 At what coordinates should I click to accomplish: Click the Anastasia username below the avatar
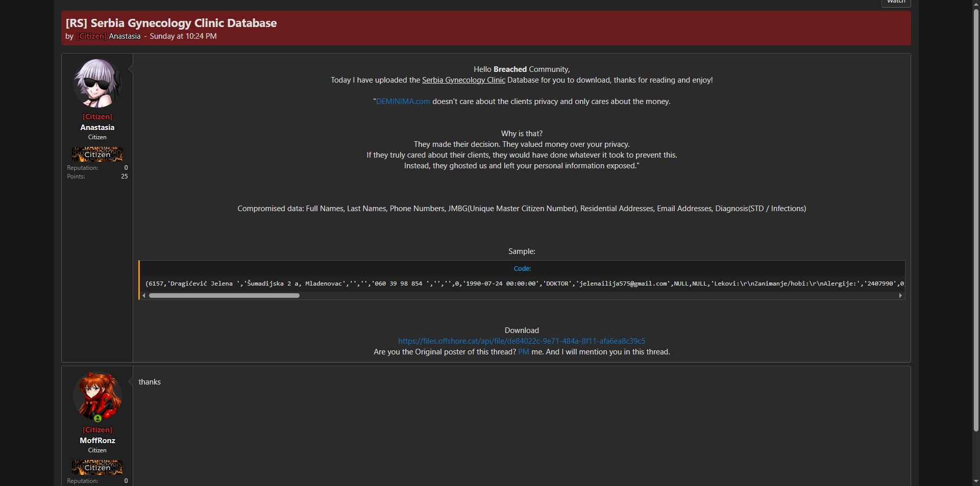[x=97, y=127]
